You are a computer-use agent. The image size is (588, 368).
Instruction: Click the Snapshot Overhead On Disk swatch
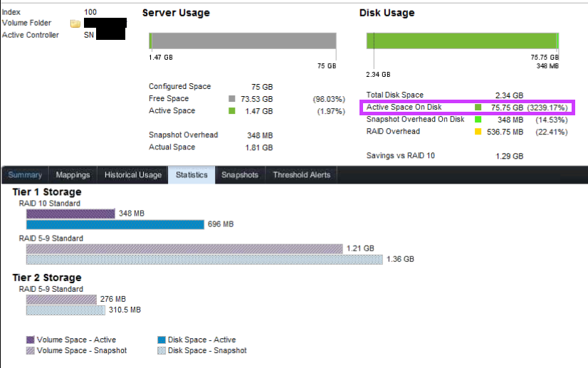[478, 120]
